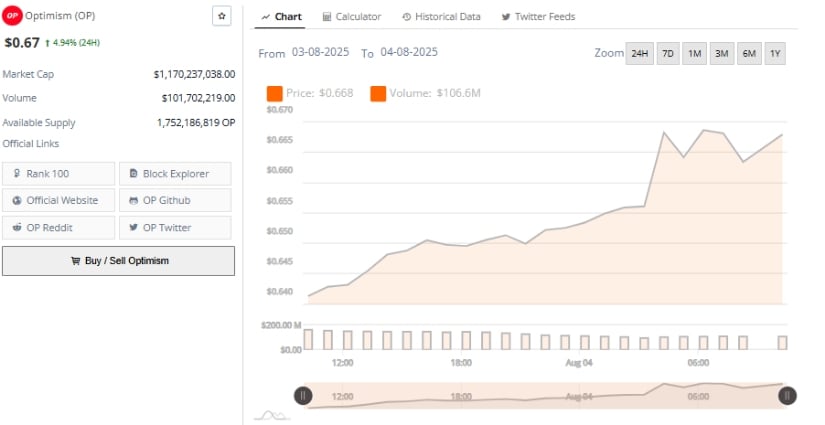Click the Optimism OP red logo
Screen dimensions: 825x425
pos(12,16)
